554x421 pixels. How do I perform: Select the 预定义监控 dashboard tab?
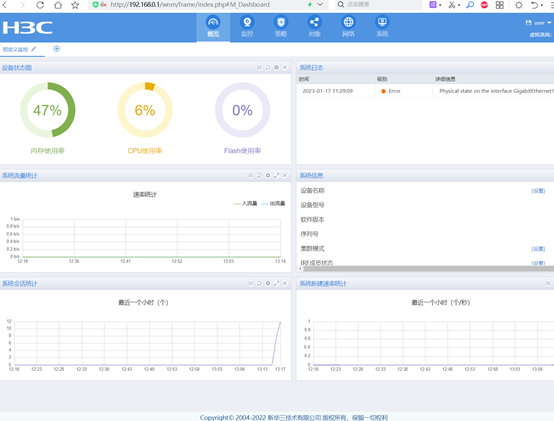click(15, 49)
